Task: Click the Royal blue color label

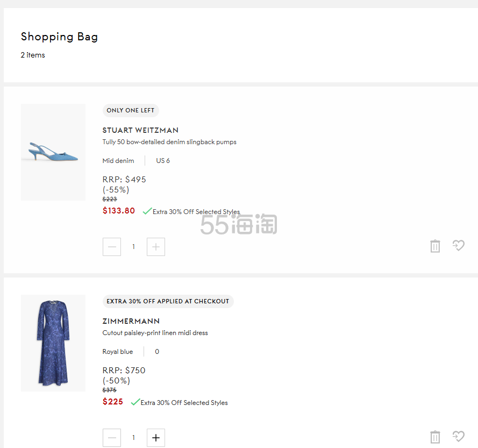Action: [118, 352]
